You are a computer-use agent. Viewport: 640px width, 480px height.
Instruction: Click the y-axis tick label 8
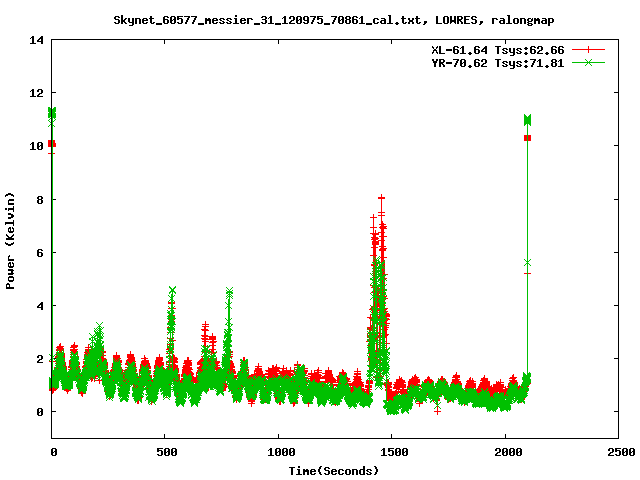(40, 200)
